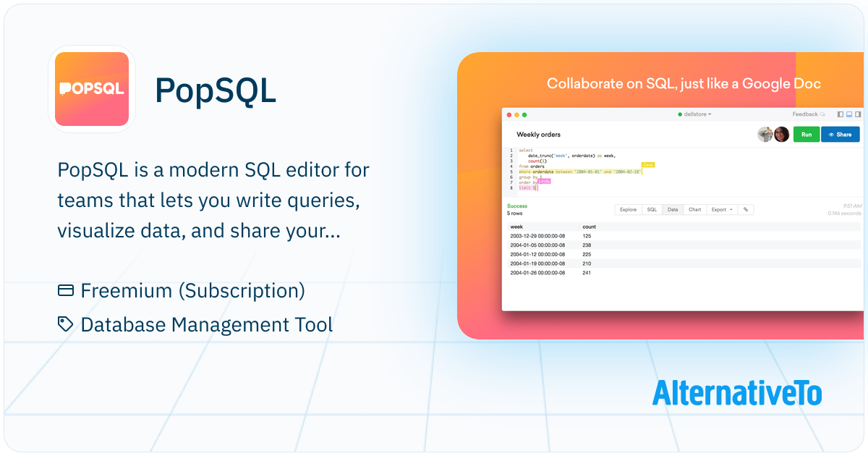The width and height of the screenshot is (868, 456).
Task: Click the Collaborate on SQL banner text
Action: coord(684,83)
